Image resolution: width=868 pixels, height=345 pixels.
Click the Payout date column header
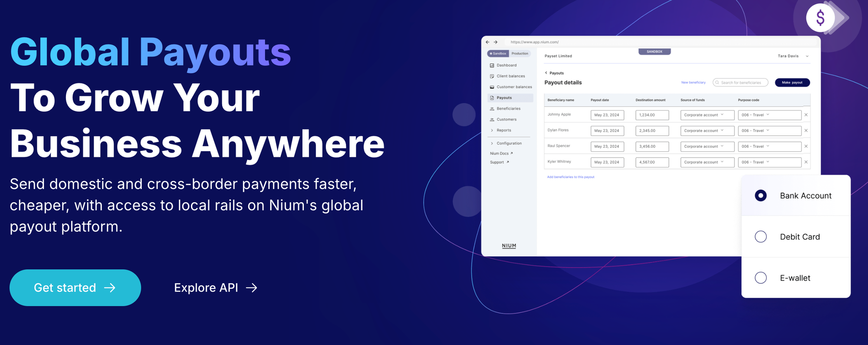[600, 100]
